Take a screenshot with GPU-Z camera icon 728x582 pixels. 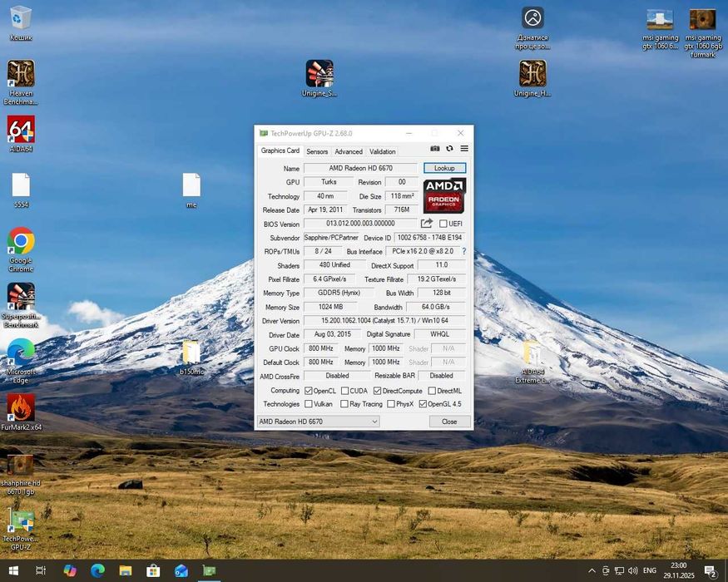click(x=434, y=149)
